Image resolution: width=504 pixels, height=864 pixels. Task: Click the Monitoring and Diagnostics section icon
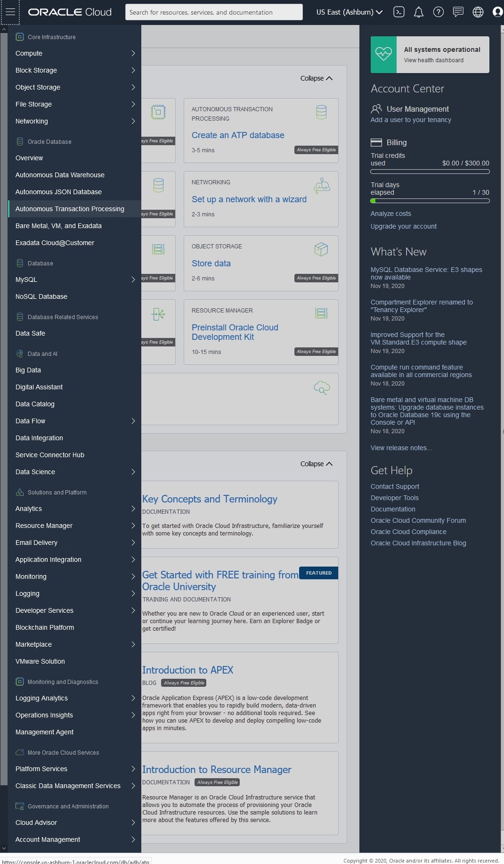[x=20, y=682]
